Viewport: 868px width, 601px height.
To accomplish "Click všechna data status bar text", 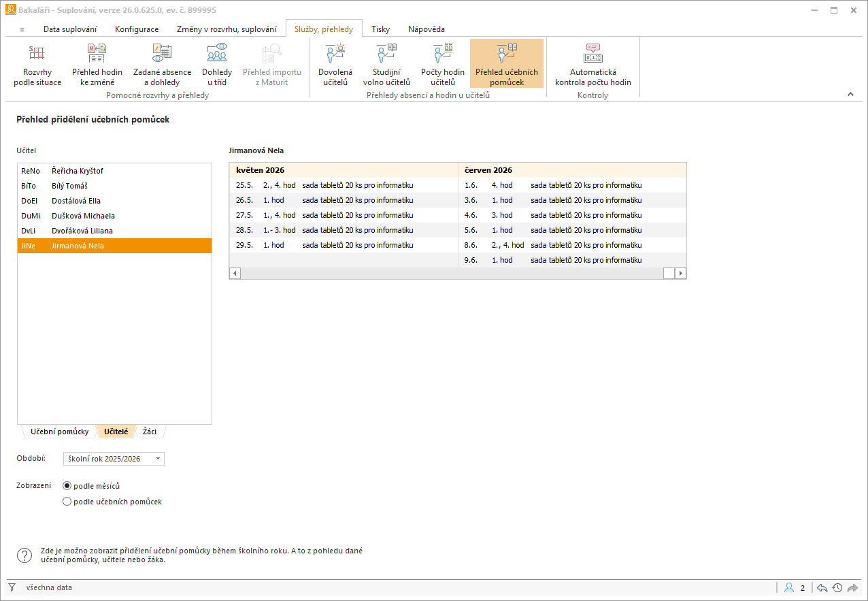I will pyautogui.click(x=49, y=587).
